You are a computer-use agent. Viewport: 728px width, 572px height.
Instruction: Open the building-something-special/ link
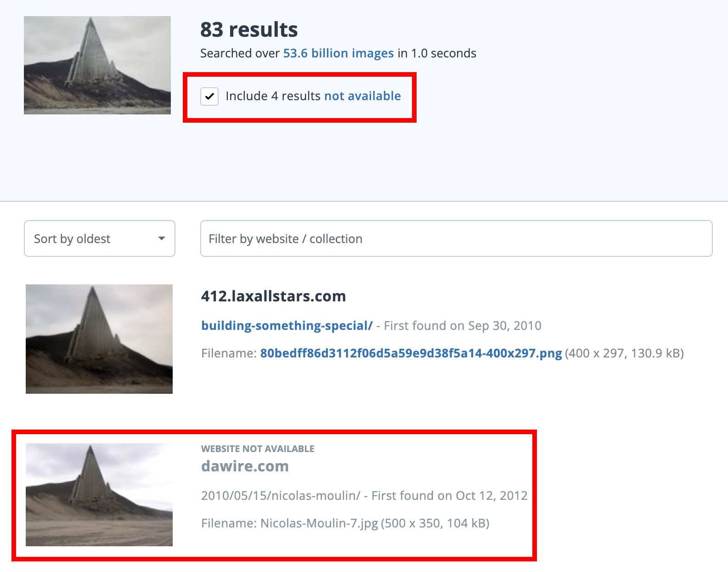(x=287, y=326)
